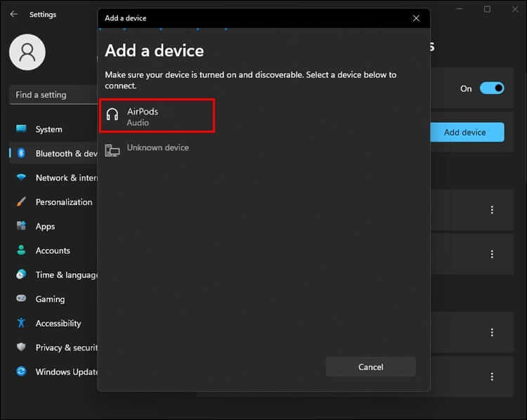This screenshot has width=527, height=420.
Task: Open Accessibility settings
Action: click(54, 323)
